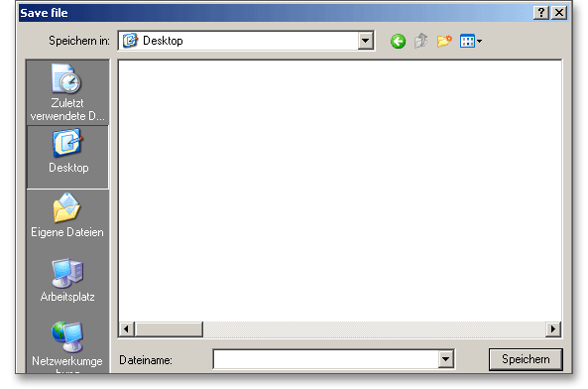Expand the Dateiname dropdown arrow
Image resolution: width=588 pixels, height=389 pixels.
pyautogui.click(x=445, y=359)
